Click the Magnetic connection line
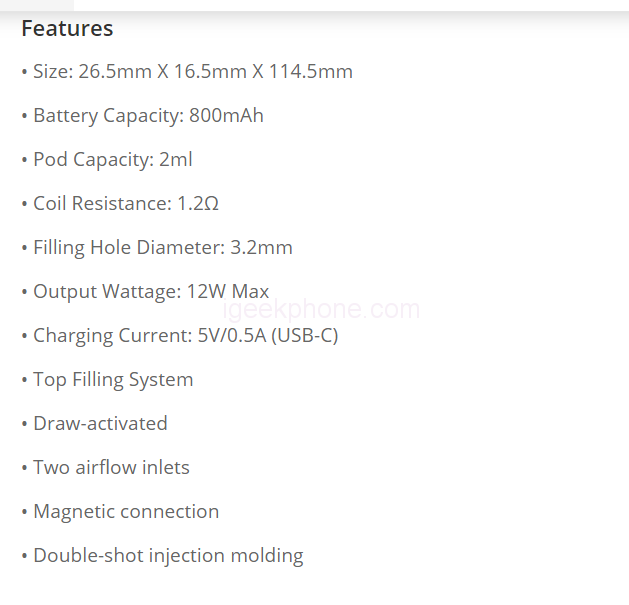 pos(126,512)
